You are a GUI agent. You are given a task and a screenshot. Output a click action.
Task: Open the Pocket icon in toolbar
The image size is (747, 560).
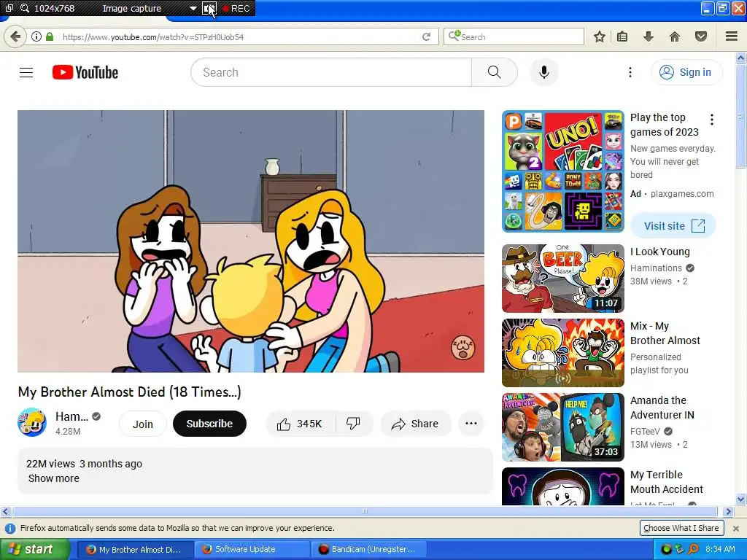point(701,36)
